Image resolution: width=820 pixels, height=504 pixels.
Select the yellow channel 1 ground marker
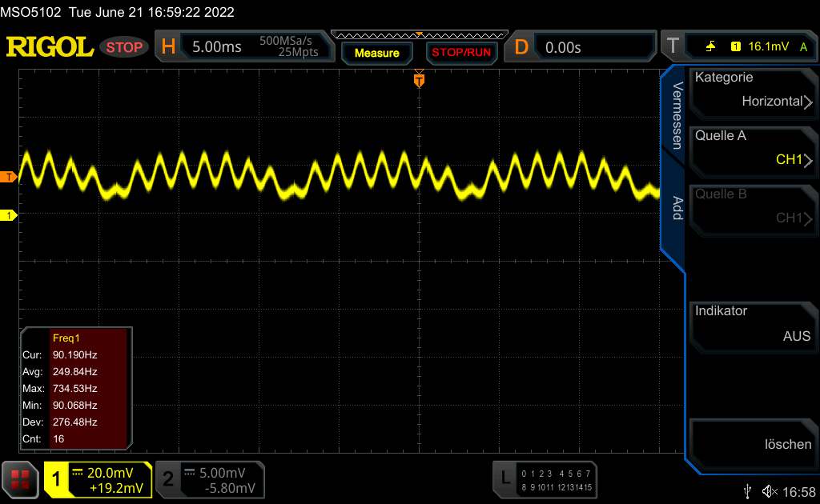pyautogui.click(x=8, y=215)
